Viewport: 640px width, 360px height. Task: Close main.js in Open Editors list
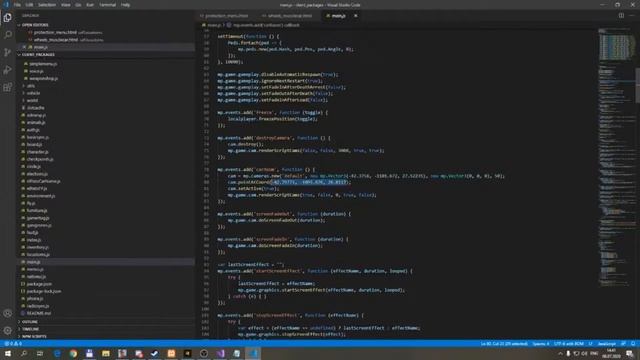[x=24, y=47]
